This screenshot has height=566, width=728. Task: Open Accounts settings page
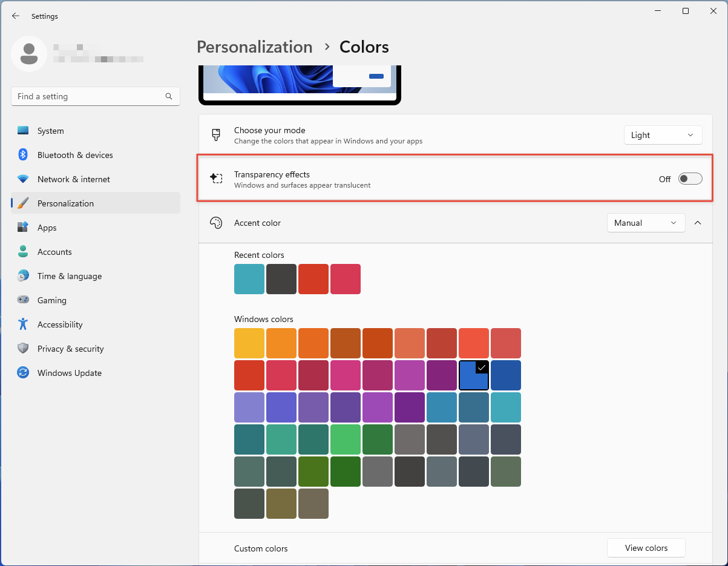(96, 252)
